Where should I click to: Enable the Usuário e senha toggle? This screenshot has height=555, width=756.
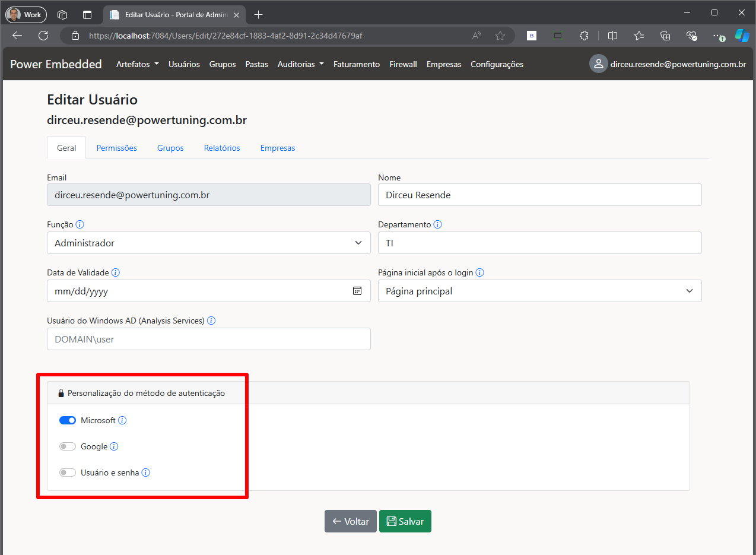(68, 473)
